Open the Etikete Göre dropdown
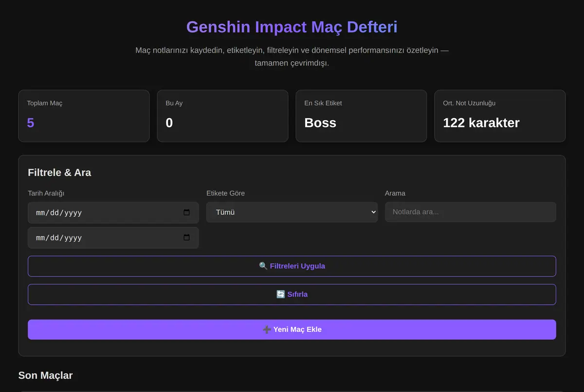 pos(292,212)
